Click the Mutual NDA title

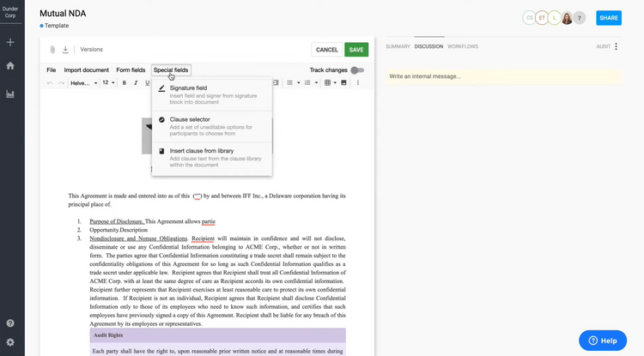[63, 14]
